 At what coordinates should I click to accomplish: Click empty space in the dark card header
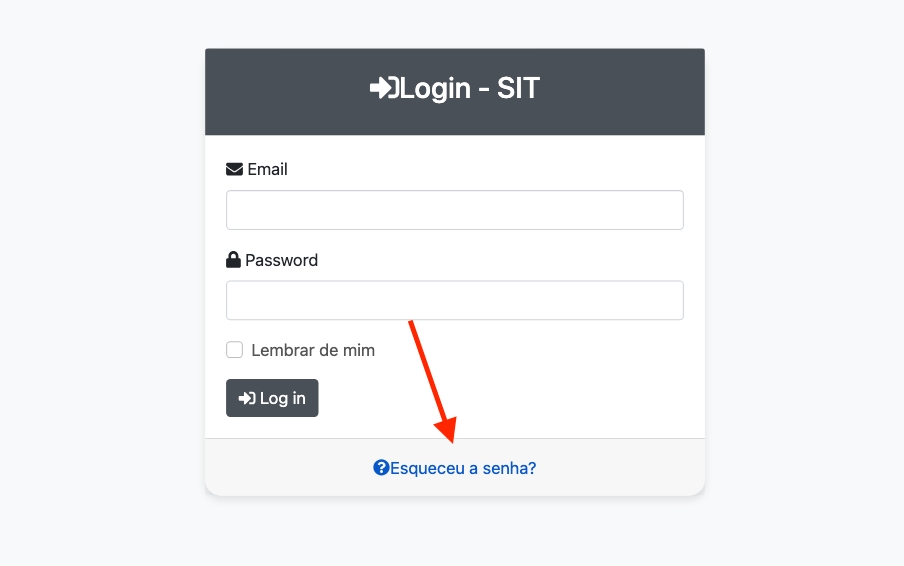620,90
